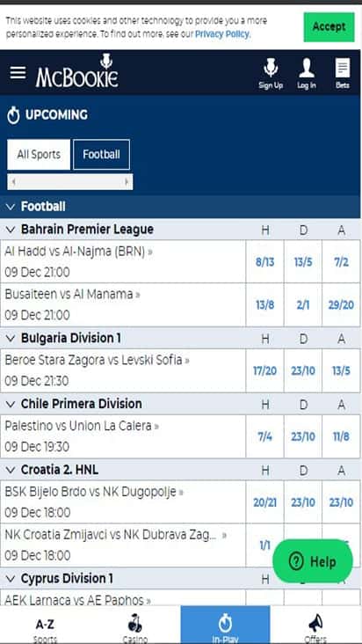Collapse Bahrain Premier League group
The width and height of the screenshot is (362, 644).
click(11, 230)
